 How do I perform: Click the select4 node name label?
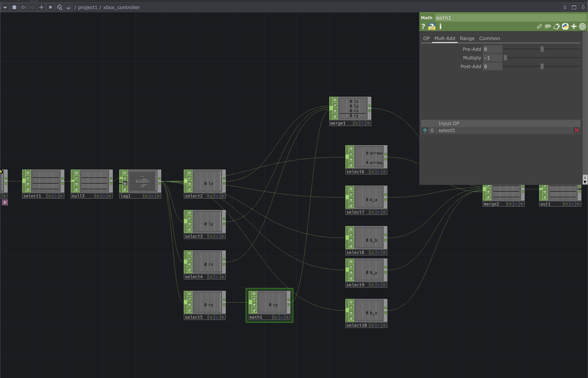point(196,277)
